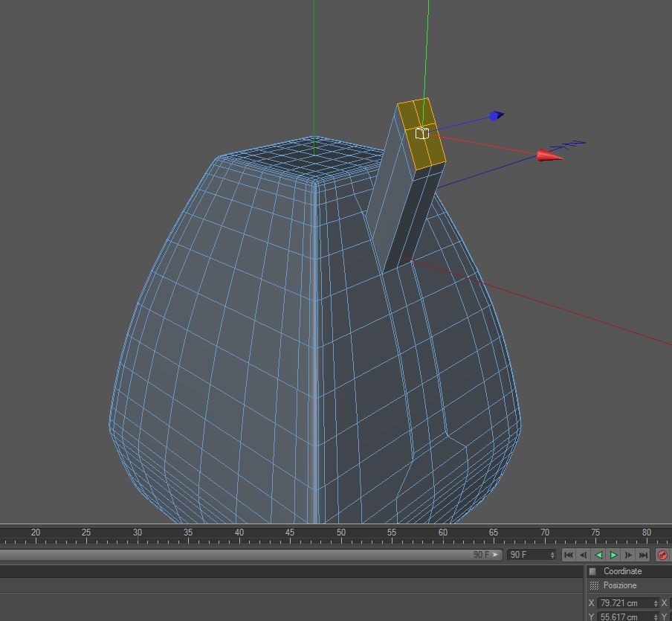Click the Coordinate panel title
This screenshot has width=672, height=621.
pyautogui.click(x=622, y=571)
